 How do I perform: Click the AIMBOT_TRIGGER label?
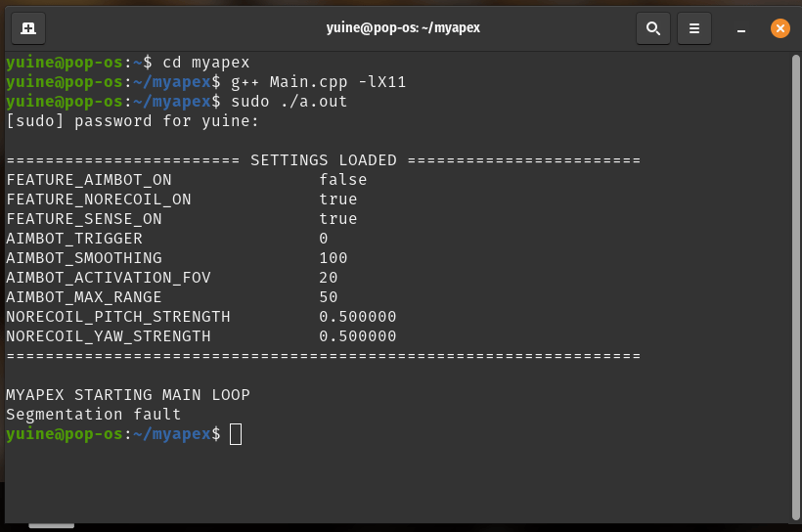pos(74,239)
